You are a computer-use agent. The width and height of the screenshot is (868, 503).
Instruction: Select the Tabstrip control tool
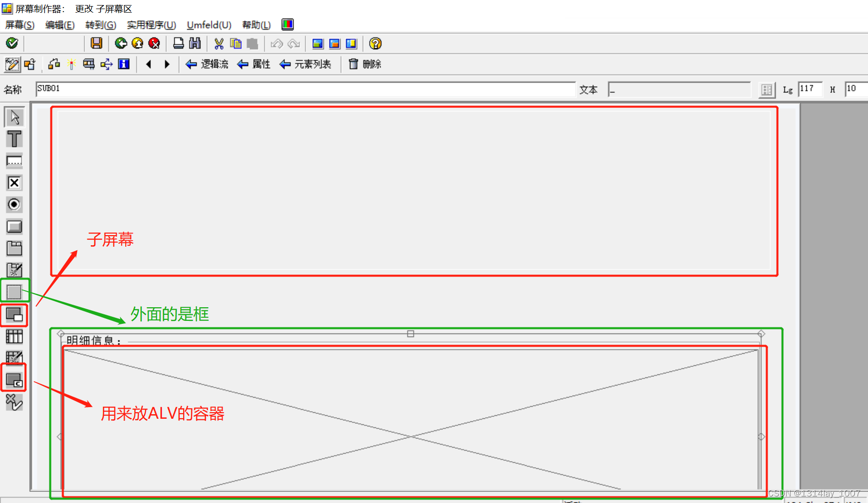[x=14, y=248]
